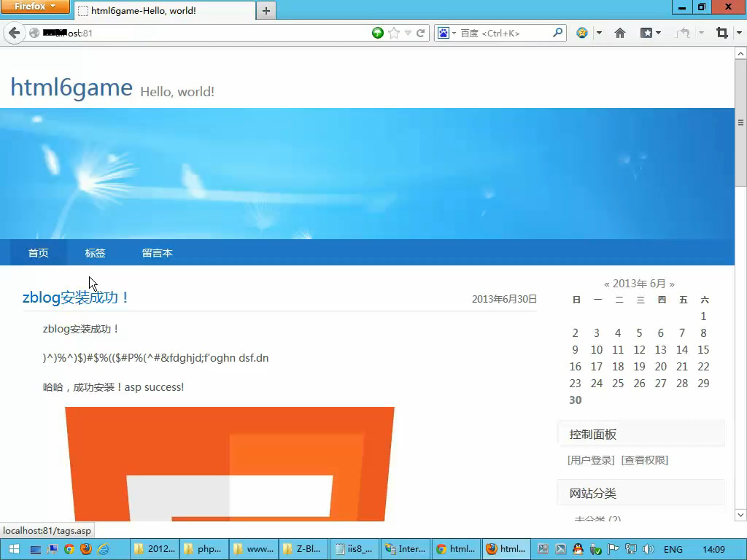Click the 网站分类 sidebar heading
Viewport: 747px width, 560px height.
pos(592,494)
